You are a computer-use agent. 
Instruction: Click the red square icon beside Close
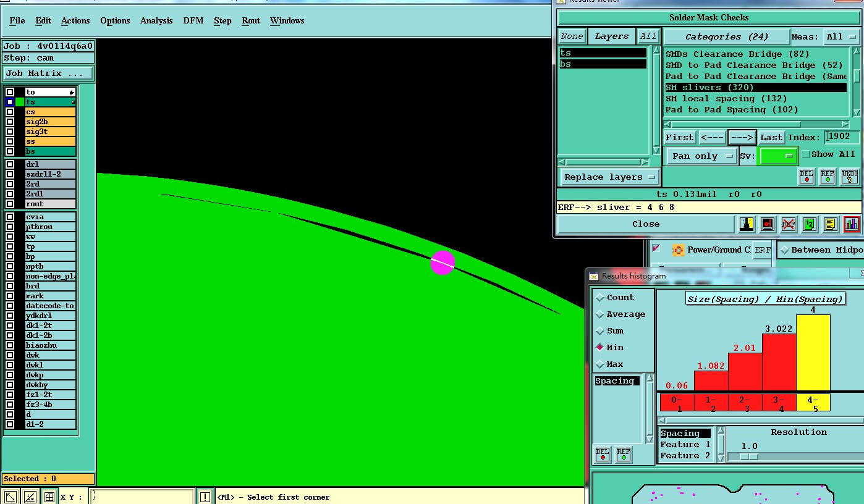[768, 224]
